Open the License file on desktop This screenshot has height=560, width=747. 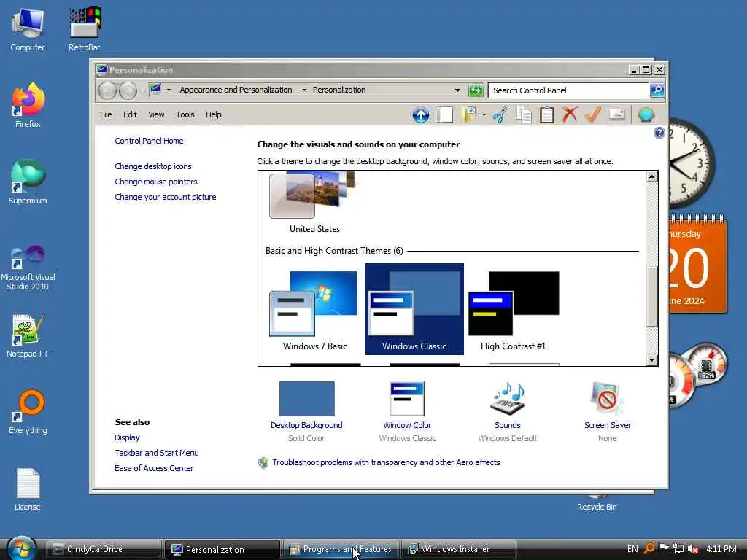coord(28,489)
